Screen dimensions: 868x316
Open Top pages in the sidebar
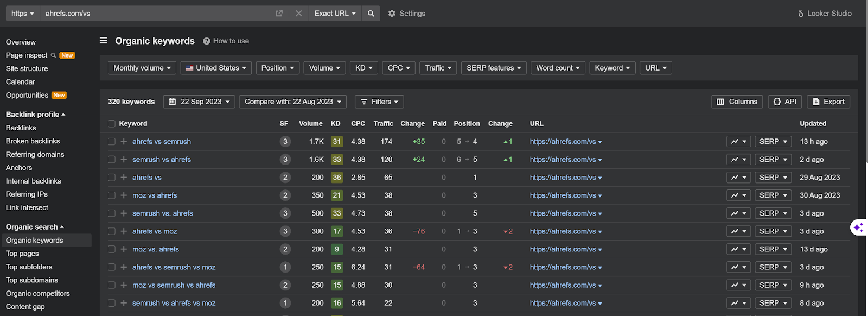tap(22, 254)
